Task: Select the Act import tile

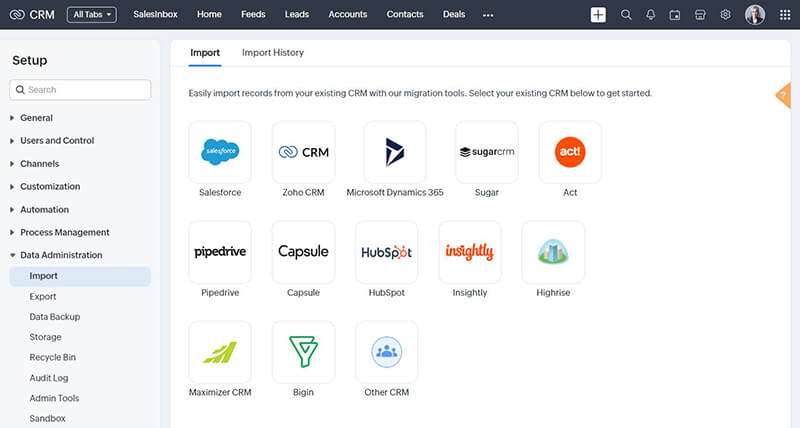Action: tap(570, 152)
